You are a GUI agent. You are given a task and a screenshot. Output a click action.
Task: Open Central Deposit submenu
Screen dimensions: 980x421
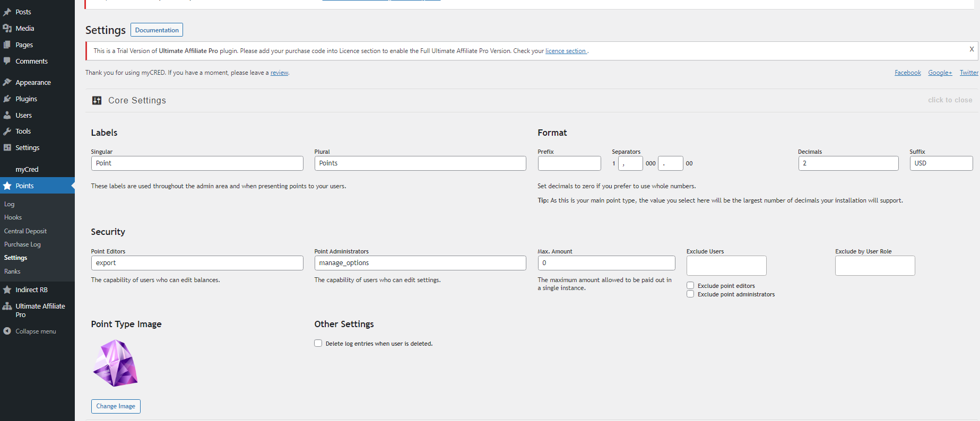coord(25,231)
